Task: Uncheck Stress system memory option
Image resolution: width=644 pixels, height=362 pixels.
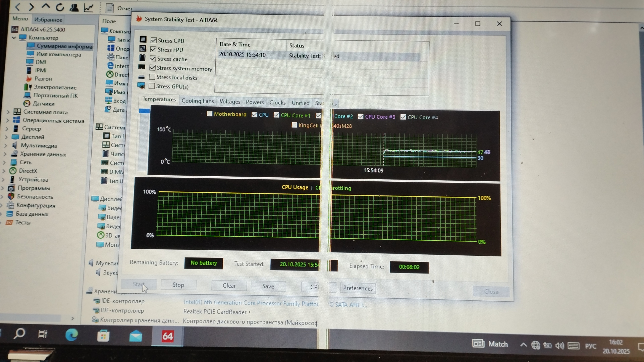Action: point(153,68)
